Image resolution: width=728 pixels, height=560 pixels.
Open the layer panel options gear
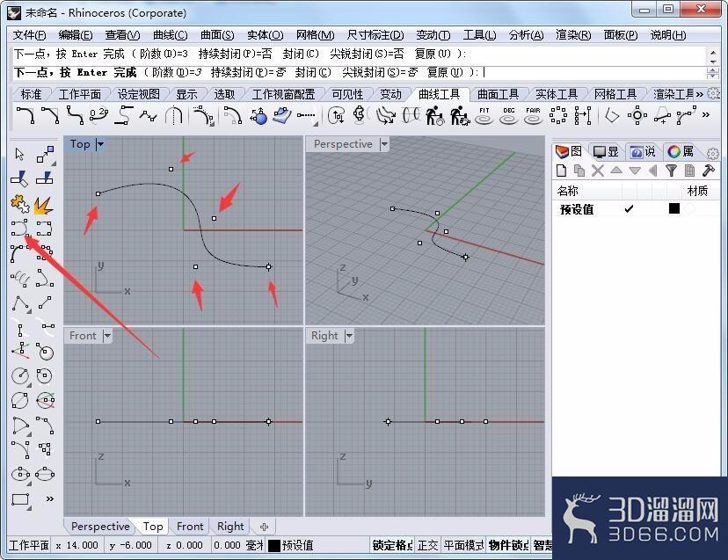(x=713, y=153)
